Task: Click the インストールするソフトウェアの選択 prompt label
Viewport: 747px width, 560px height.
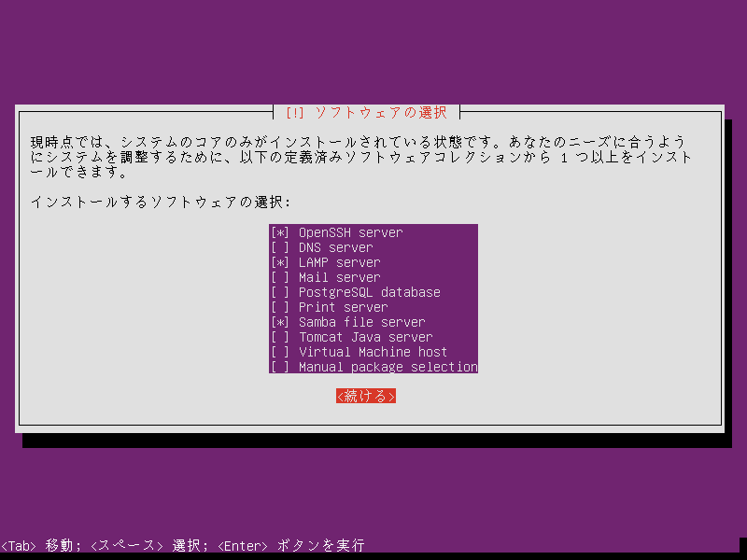Action: (161, 203)
